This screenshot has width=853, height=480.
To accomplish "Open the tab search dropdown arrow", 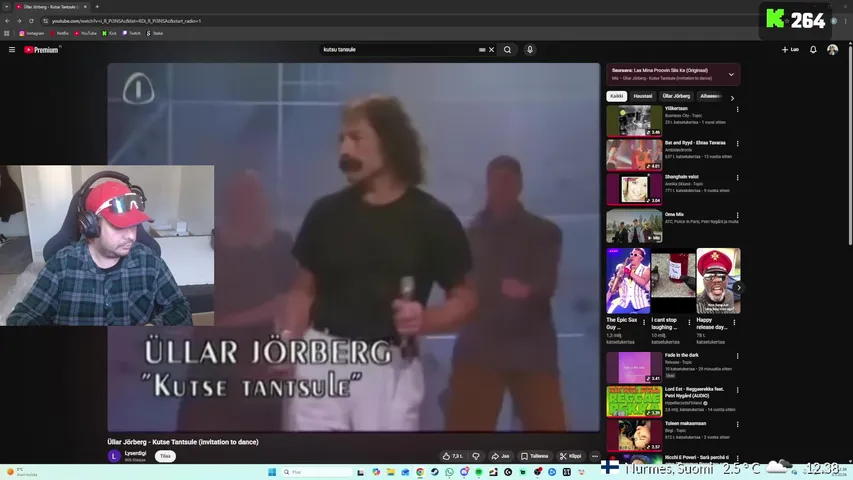I will (7, 7).
